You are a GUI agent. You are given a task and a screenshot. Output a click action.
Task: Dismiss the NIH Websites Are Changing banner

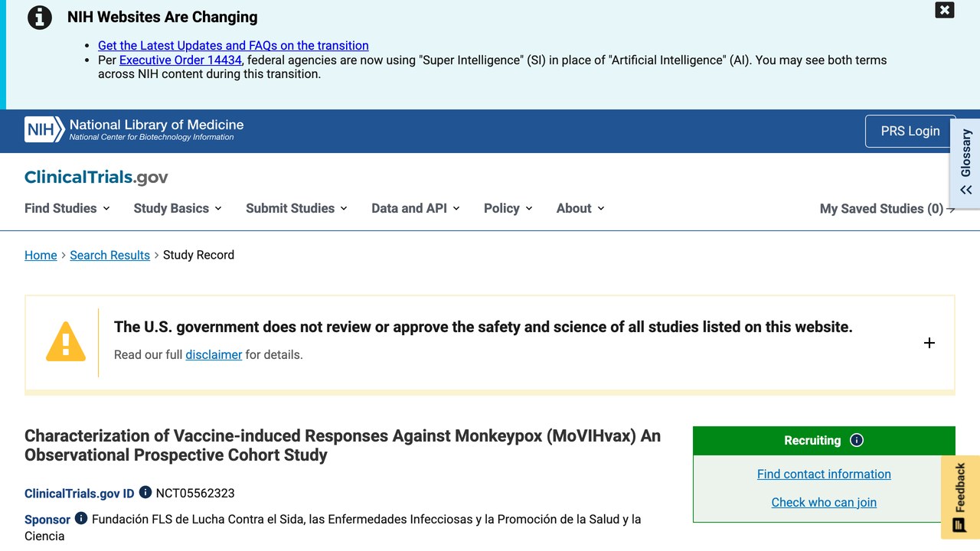point(945,10)
